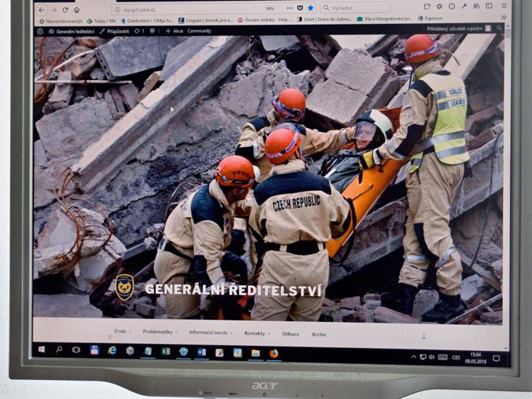Switch to Word on the taskbar
532x399 pixels.
pyautogui.click(x=202, y=352)
